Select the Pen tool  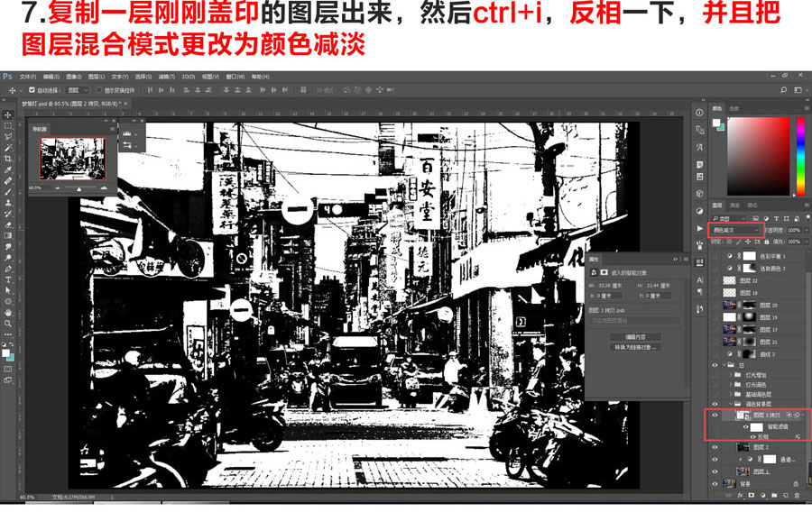(x=8, y=269)
